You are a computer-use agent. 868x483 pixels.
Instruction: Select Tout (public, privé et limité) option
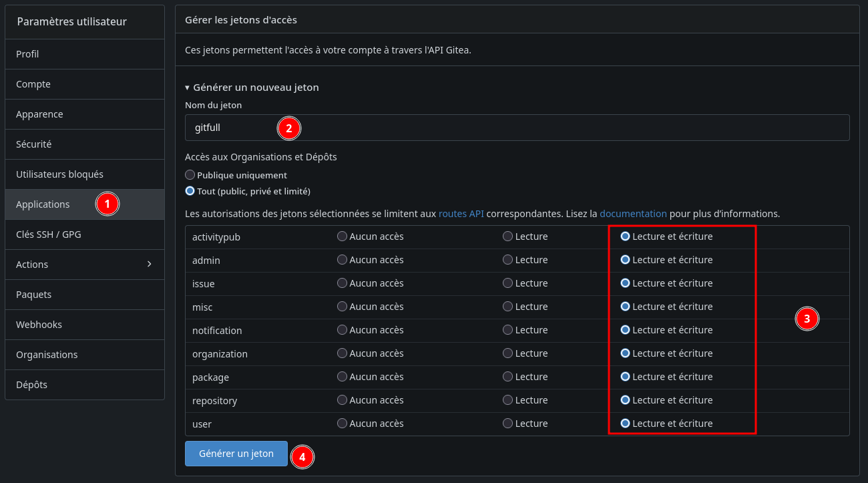click(x=190, y=191)
